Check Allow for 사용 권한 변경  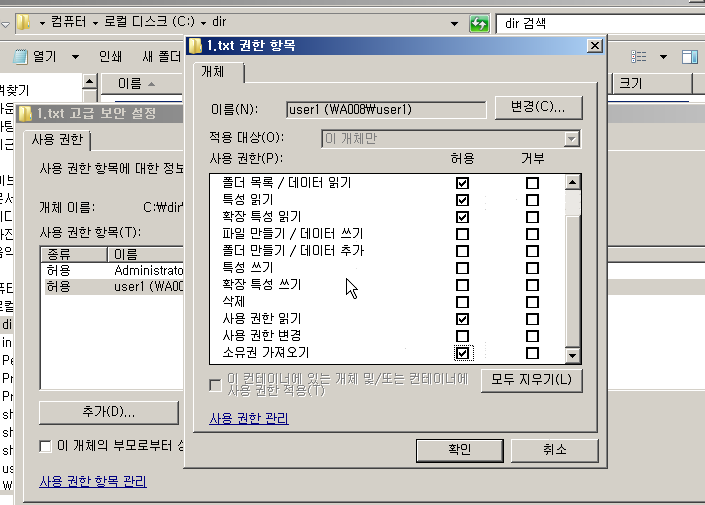click(462, 336)
